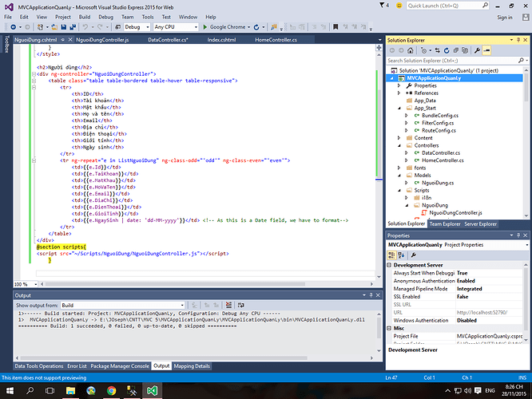Screen dimensions: 532x399
Task: Expand the Properties node in Solution Explorer
Action: click(399, 85)
